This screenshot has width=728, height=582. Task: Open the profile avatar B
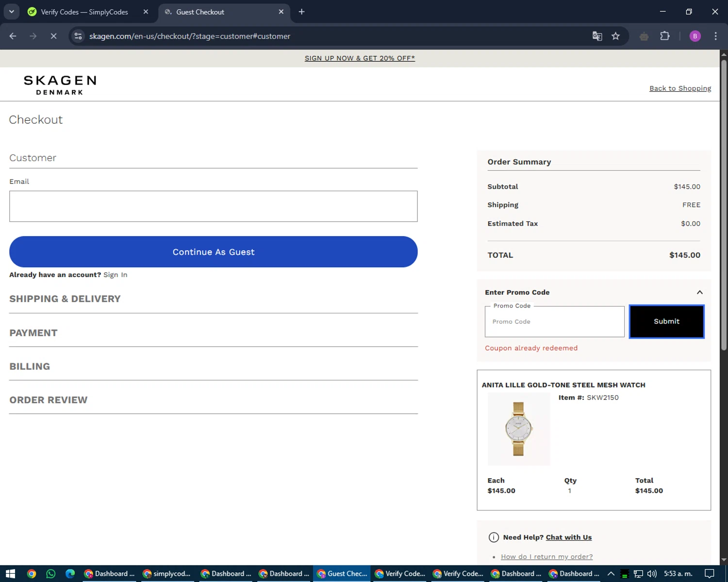(695, 36)
